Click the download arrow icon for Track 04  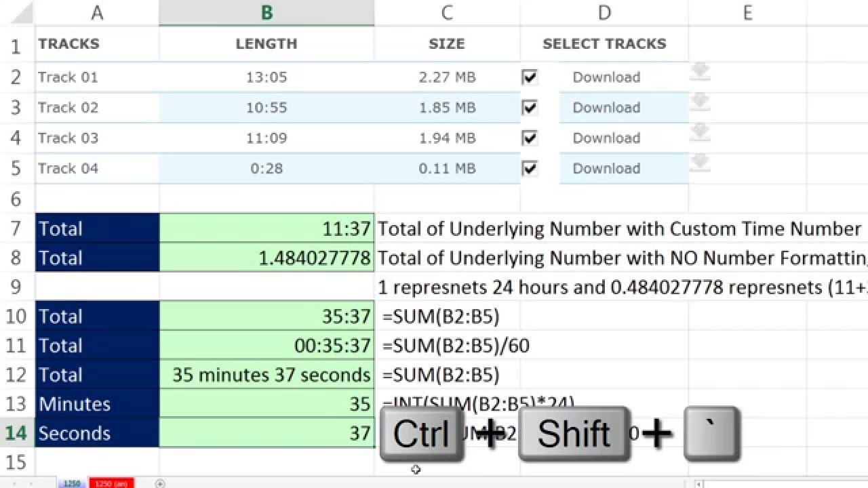[x=700, y=163]
